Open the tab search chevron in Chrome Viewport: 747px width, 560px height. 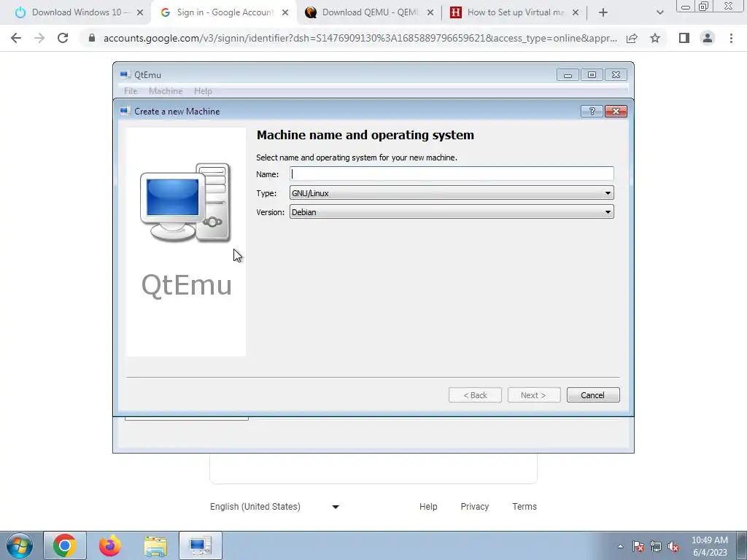pos(659,12)
